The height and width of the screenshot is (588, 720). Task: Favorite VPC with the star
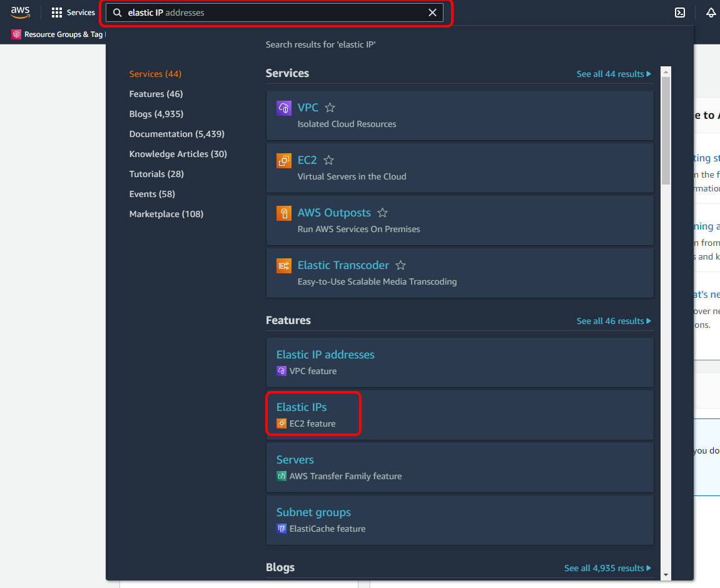pyautogui.click(x=330, y=108)
